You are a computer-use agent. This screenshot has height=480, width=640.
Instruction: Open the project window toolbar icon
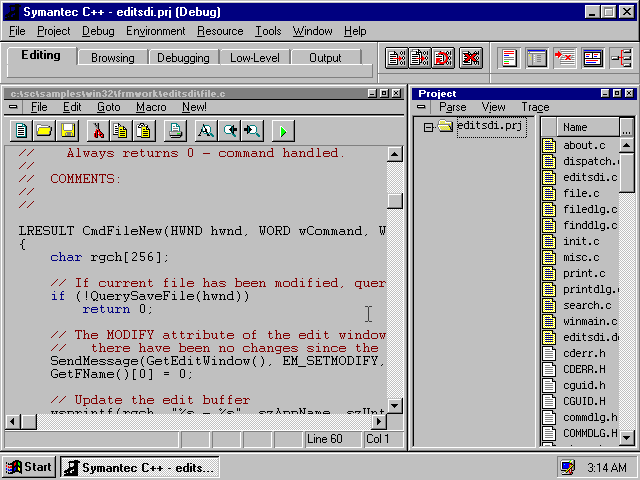point(537,58)
